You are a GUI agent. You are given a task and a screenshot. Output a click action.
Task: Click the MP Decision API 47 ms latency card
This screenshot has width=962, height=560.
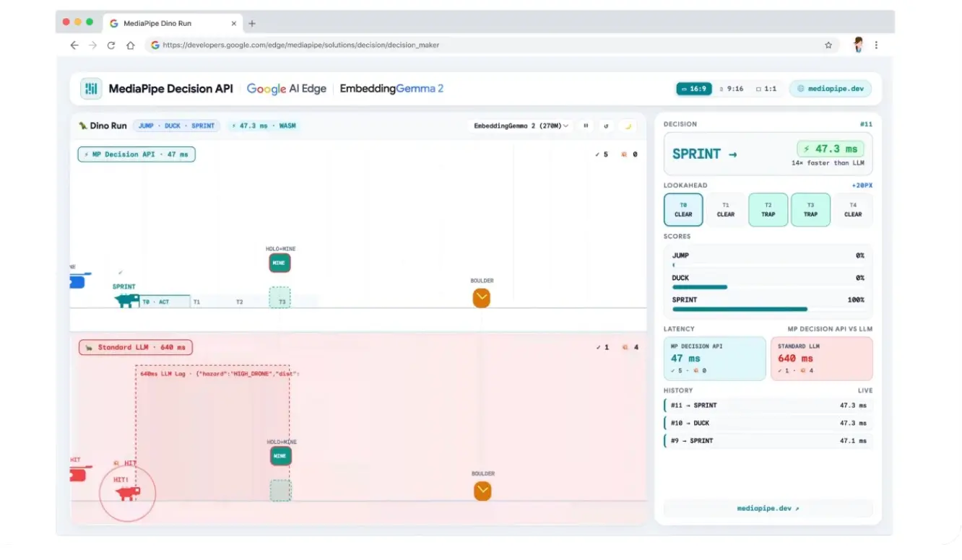click(x=715, y=359)
